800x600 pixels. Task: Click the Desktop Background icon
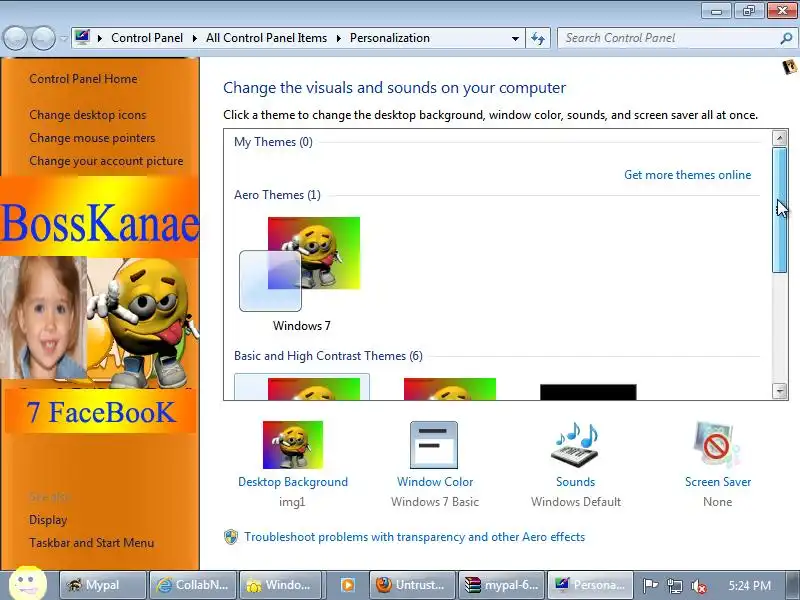(293, 444)
